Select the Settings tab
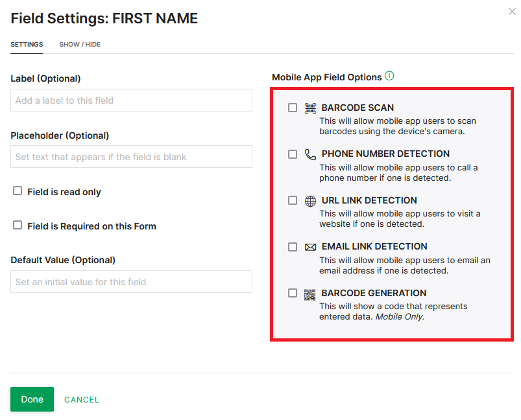 pos(27,45)
